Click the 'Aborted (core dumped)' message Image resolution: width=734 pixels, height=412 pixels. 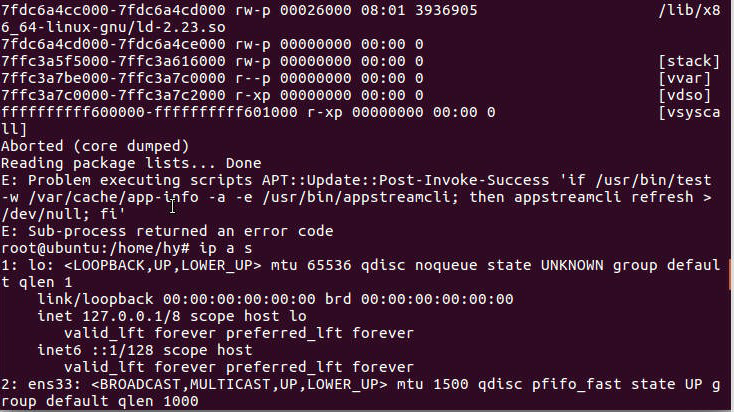95,146
